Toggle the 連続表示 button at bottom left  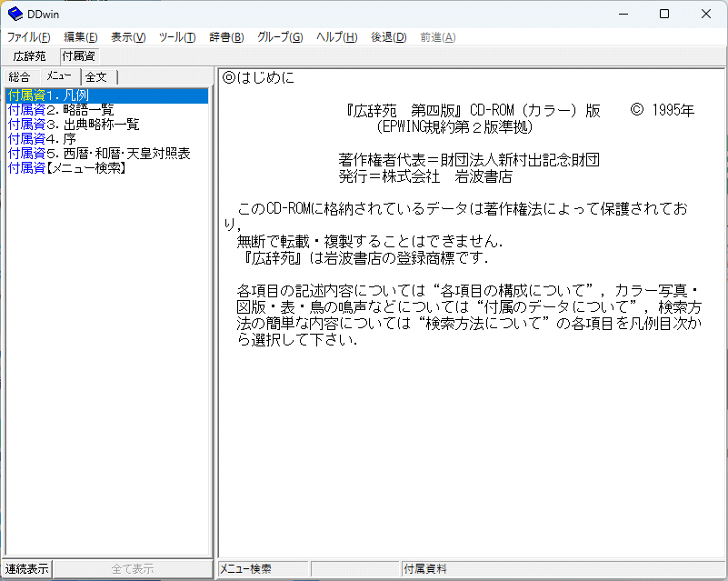point(26,569)
